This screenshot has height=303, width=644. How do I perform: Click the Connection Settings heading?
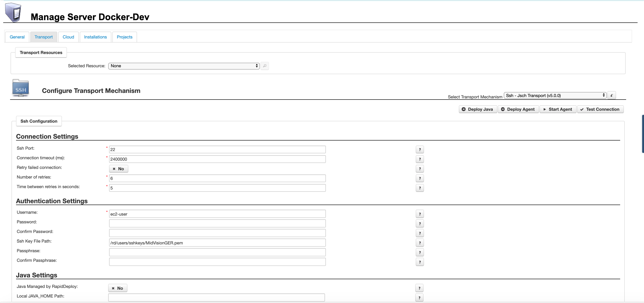pyautogui.click(x=47, y=137)
